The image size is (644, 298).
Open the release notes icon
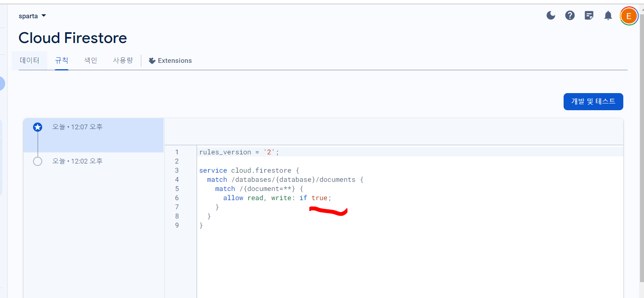[x=589, y=16]
